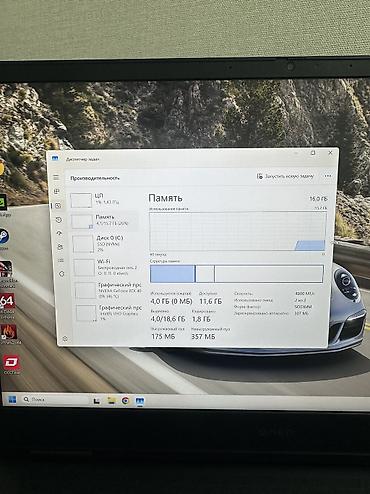370x494 pixels.
Task: Open the Users page sidebar icon
Action: click(x=60, y=247)
